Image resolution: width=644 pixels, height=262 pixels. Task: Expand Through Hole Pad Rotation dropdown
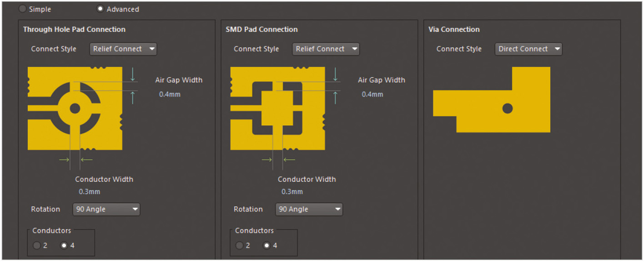tap(106, 209)
